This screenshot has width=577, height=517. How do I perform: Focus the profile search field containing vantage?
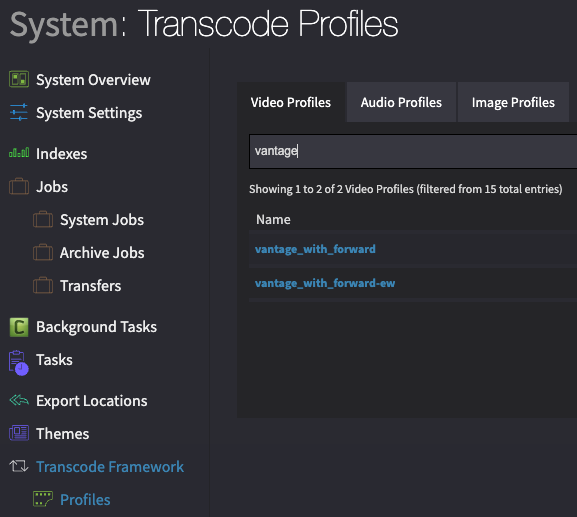[413, 151]
